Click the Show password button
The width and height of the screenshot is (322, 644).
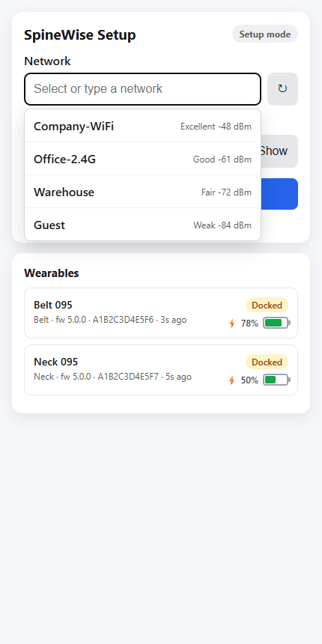tap(279, 151)
